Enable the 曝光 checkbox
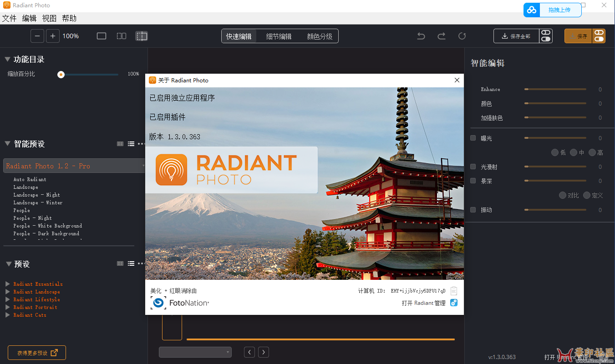Image resolution: width=615 pixels, height=364 pixels. click(x=473, y=138)
